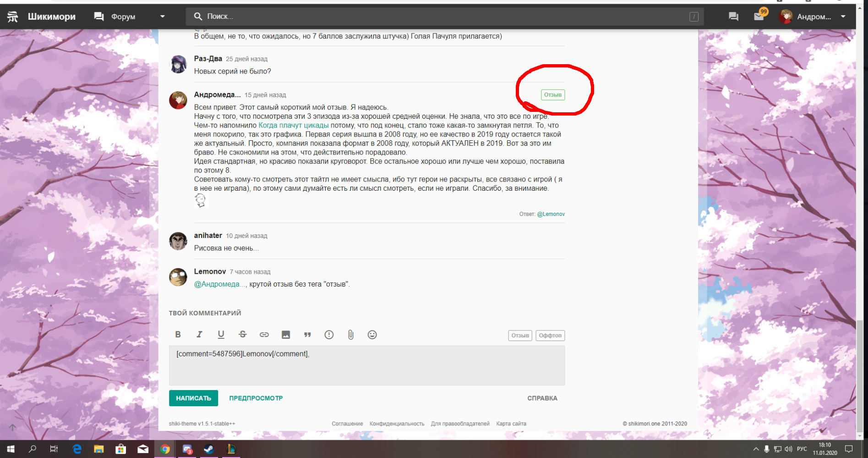Apply italic formatting in editor
868x458 pixels.
[x=199, y=335]
